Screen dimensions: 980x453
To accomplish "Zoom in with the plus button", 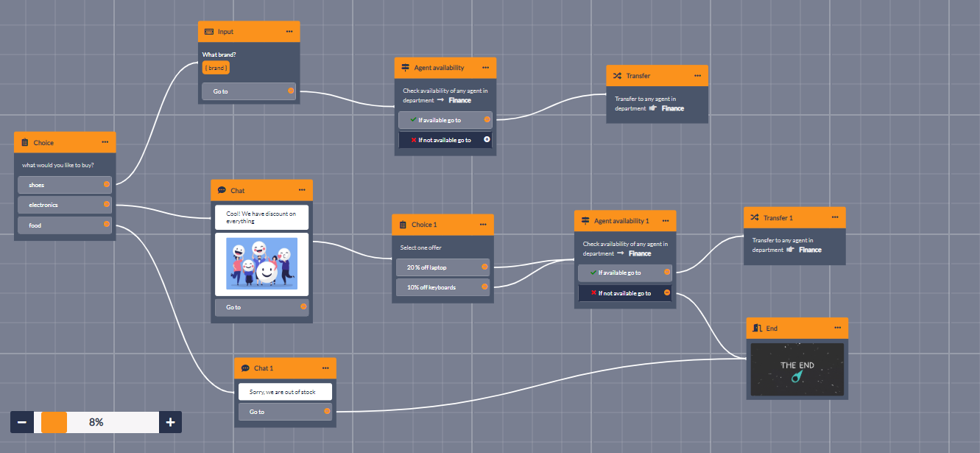I will (170, 422).
